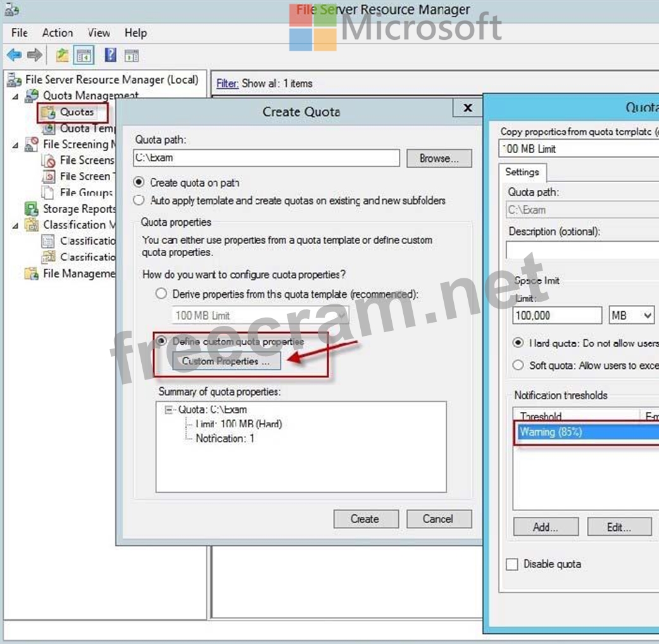
Task: Select the Quotas node icon in the tree
Action: [x=48, y=112]
